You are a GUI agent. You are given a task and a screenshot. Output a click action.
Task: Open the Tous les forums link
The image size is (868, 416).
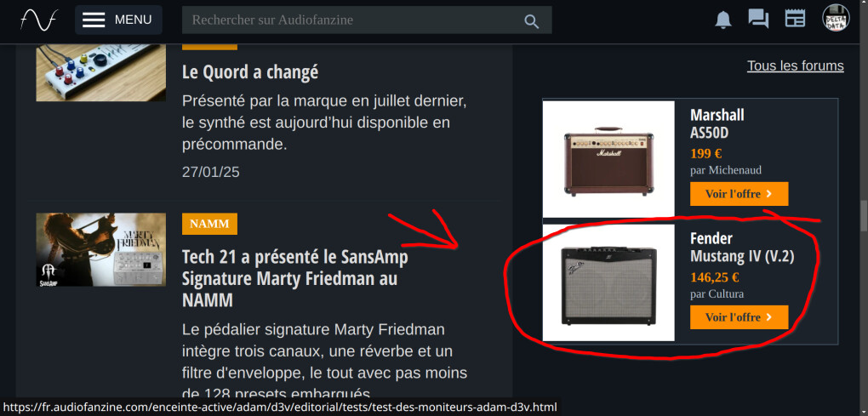(x=796, y=66)
